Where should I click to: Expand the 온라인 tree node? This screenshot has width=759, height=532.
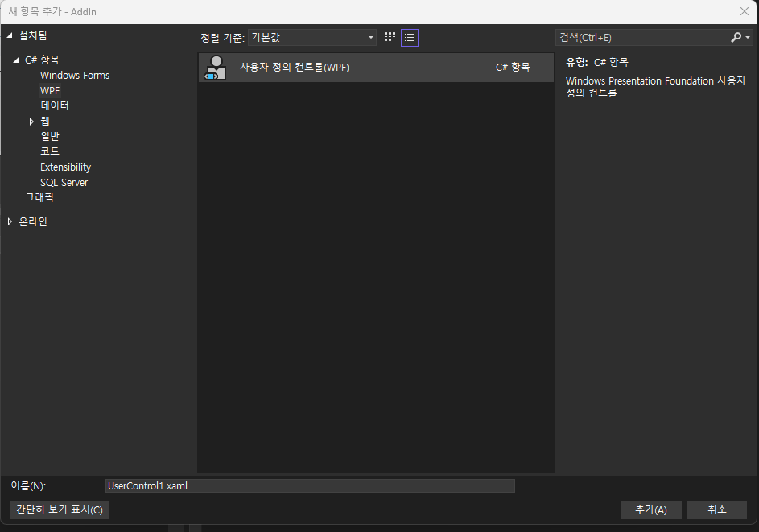[x=10, y=221]
